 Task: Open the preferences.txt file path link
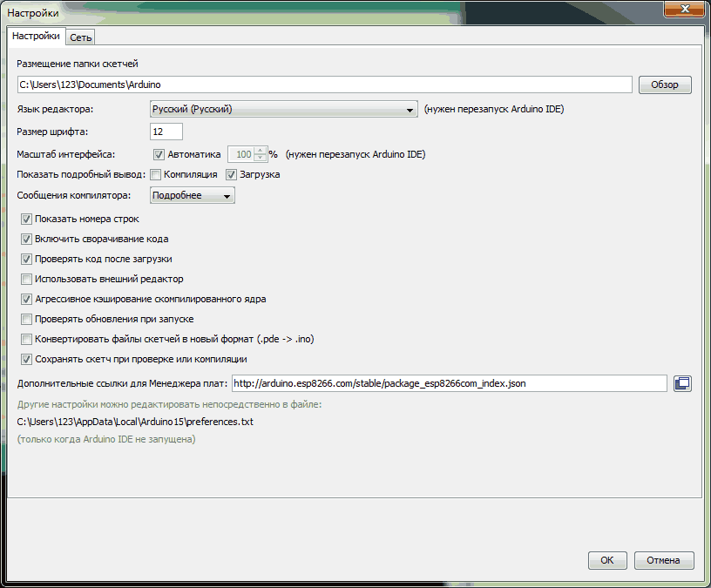coord(135,422)
